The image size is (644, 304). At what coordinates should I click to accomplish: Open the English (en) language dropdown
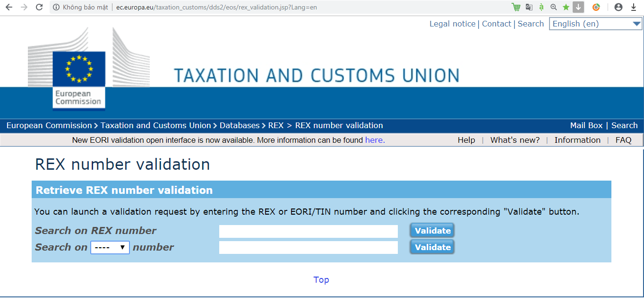[x=595, y=24]
